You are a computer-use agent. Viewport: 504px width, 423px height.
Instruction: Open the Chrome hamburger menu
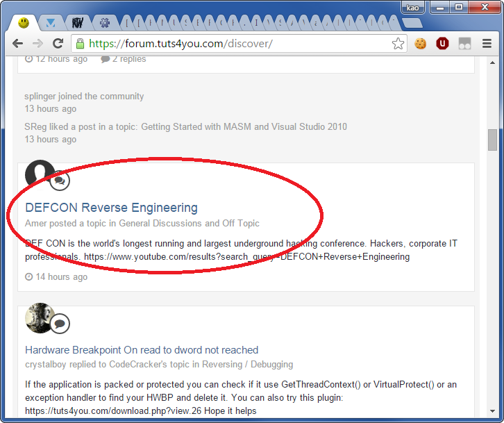pyautogui.click(x=487, y=44)
